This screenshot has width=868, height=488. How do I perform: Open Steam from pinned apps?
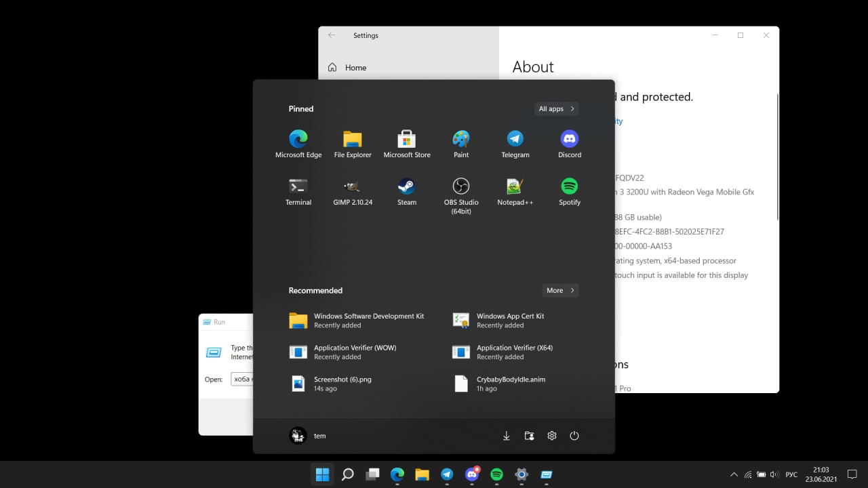[407, 192]
